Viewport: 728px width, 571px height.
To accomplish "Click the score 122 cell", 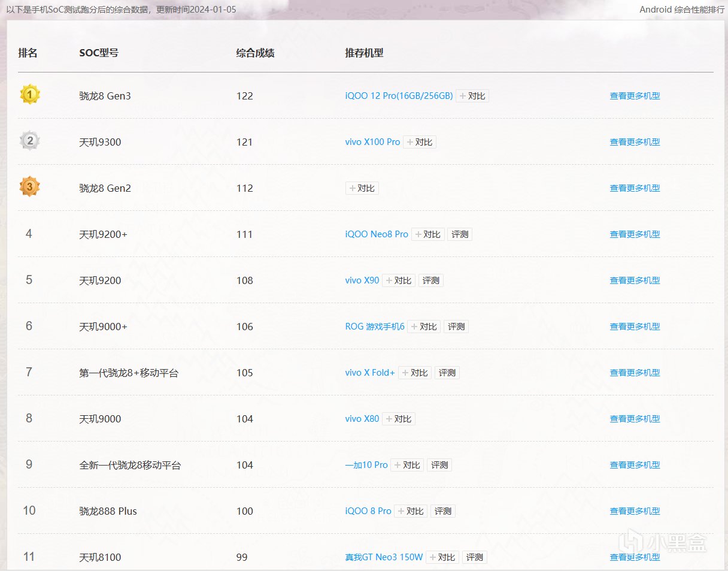I will tap(245, 96).
